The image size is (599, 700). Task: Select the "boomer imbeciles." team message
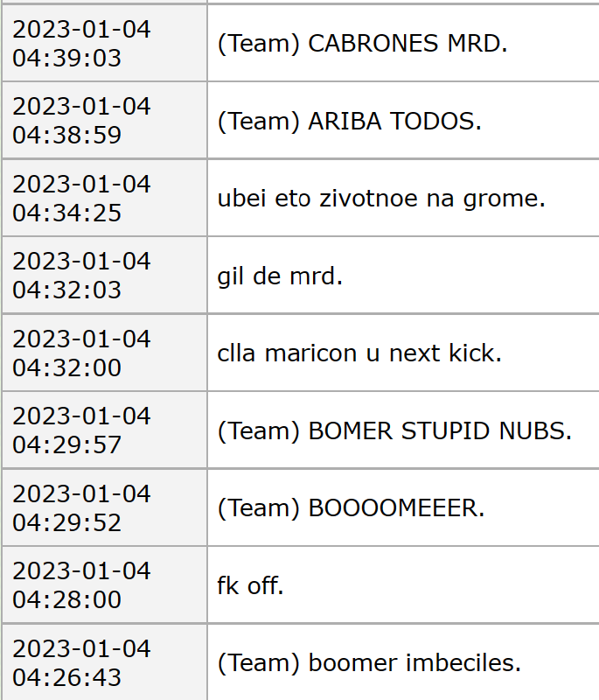pos(369,663)
